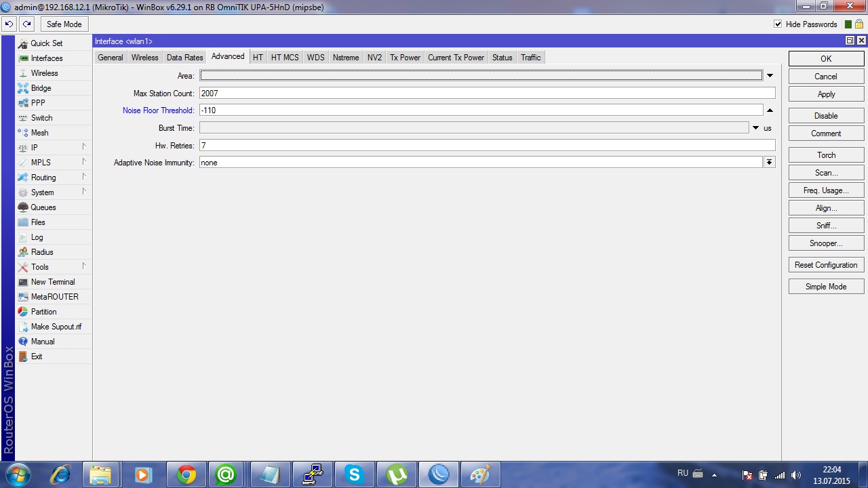Image resolution: width=868 pixels, height=488 pixels.
Task: Open the Tx Power tab
Action: tap(405, 58)
